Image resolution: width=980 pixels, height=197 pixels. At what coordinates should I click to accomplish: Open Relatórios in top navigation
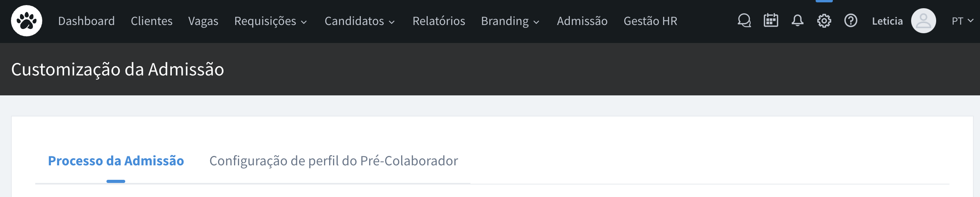click(439, 21)
